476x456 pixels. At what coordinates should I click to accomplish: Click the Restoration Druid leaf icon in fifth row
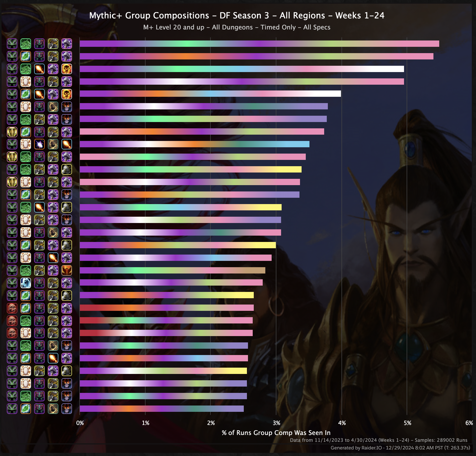click(x=26, y=94)
